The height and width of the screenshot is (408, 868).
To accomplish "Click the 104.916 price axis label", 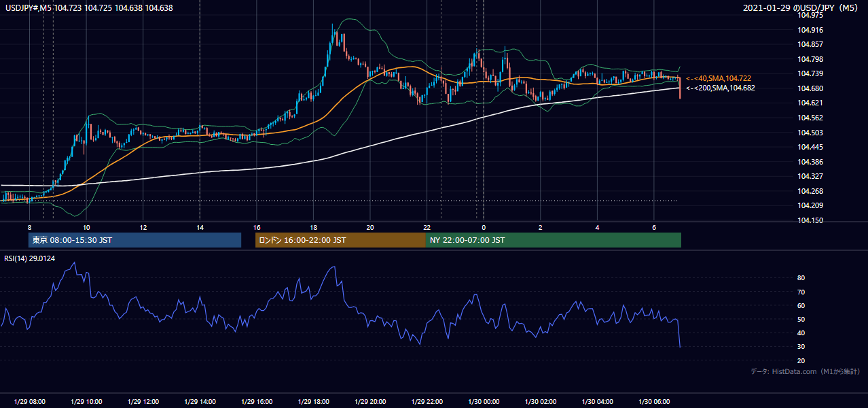I will pos(810,30).
